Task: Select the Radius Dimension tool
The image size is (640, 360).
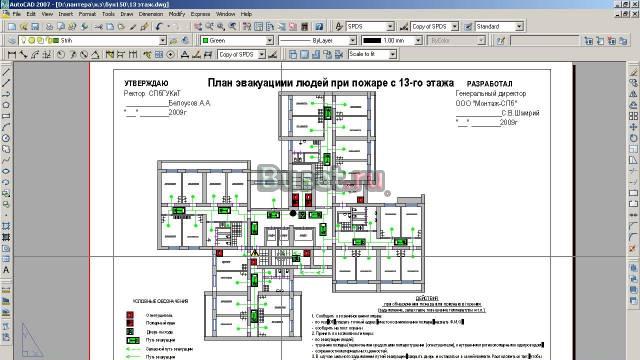Action: (x=61, y=54)
